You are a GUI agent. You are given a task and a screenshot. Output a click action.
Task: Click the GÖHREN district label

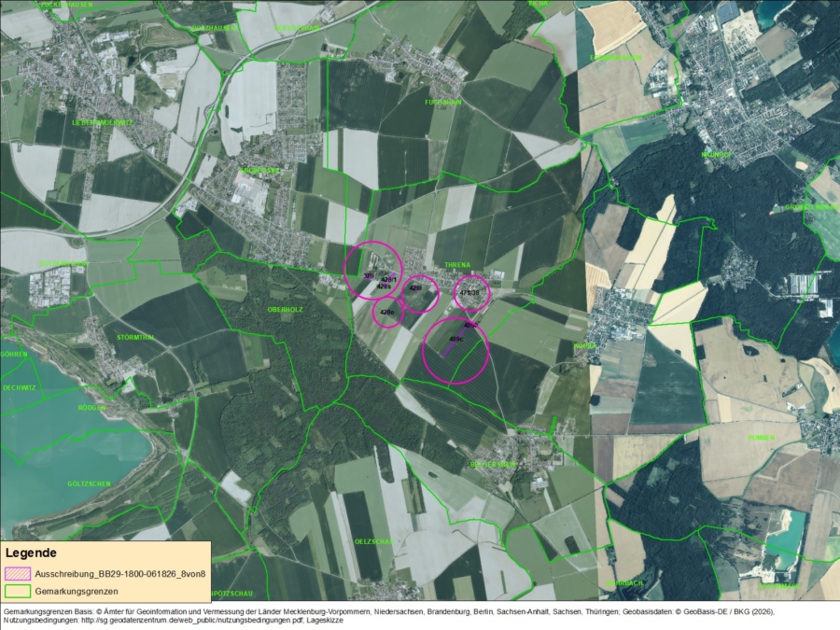pyautogui.click(x=14, y=355)
